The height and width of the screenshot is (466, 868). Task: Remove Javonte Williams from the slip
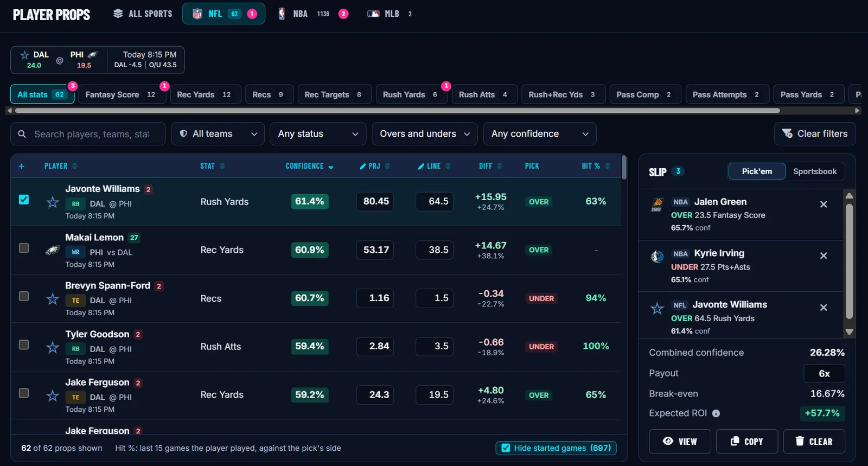(x=824, y=308)
